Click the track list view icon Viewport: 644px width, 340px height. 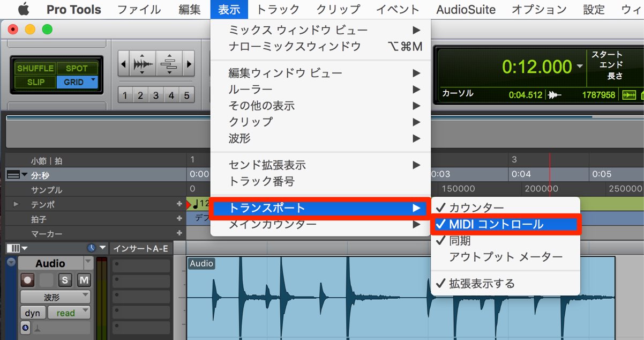pyautogui.click(x=12, y=248)
